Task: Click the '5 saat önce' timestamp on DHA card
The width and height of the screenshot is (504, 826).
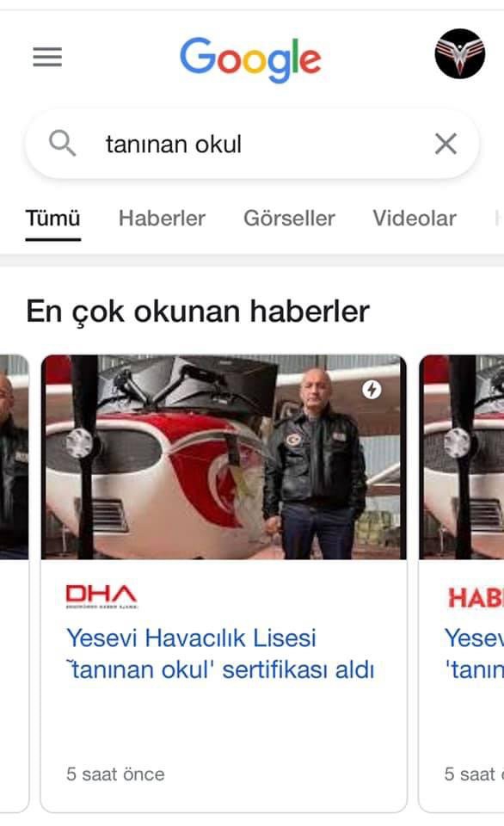Action: tap(115, 774)
